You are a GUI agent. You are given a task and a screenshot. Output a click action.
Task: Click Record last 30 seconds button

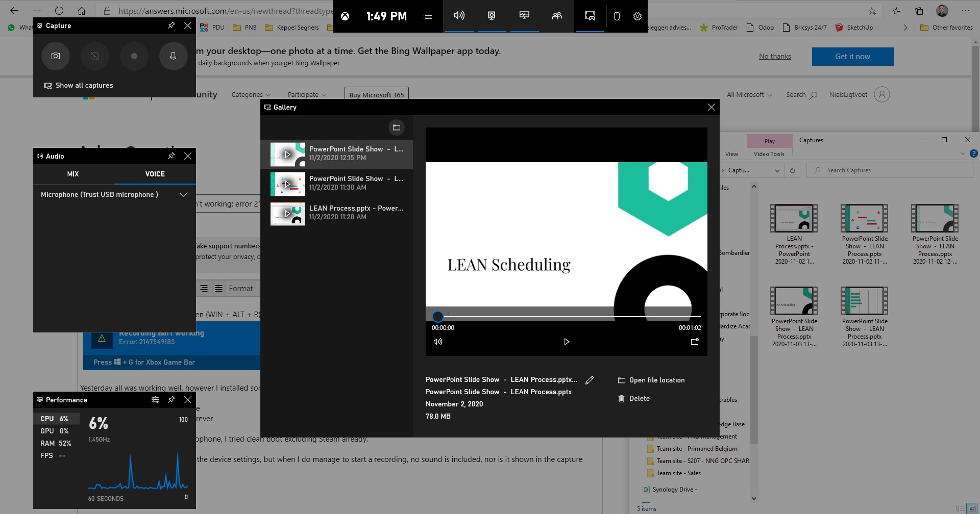tap(95, 56)
